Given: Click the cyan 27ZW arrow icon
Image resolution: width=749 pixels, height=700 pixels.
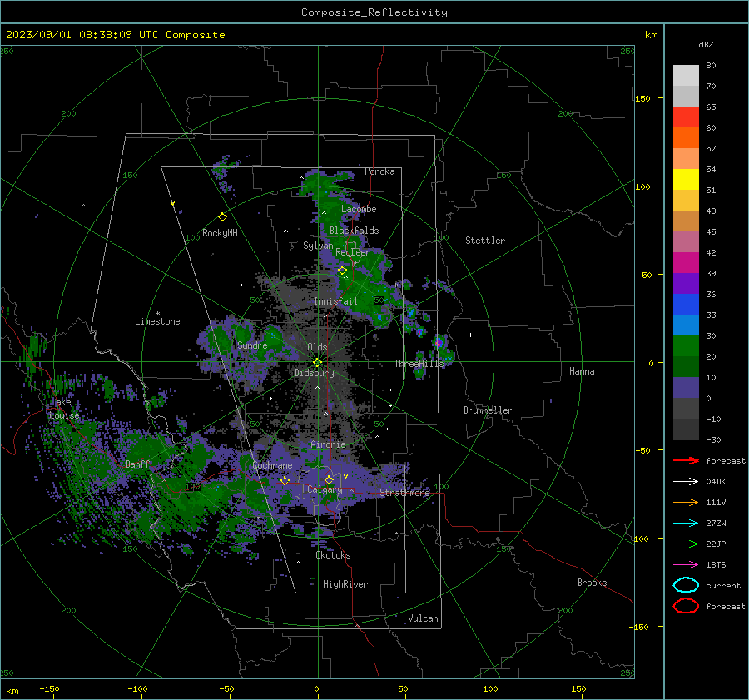Looking at the screenshot, I should coord(686,524).
